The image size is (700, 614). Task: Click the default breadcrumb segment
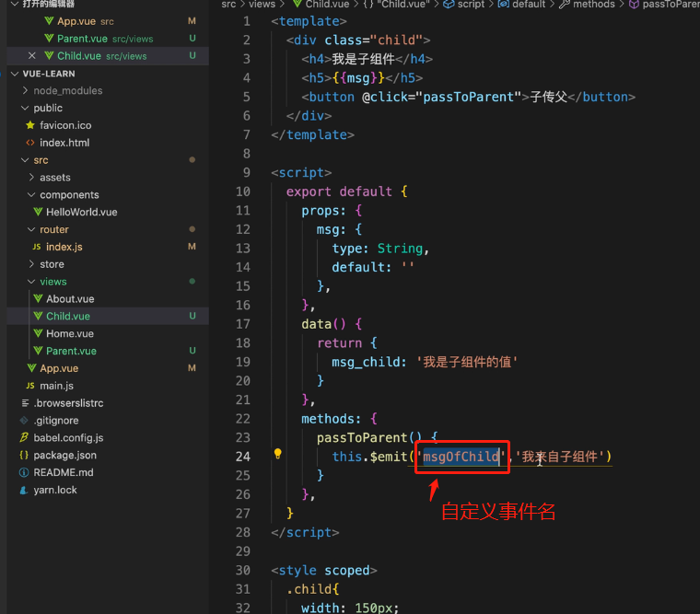click(522, 5)
